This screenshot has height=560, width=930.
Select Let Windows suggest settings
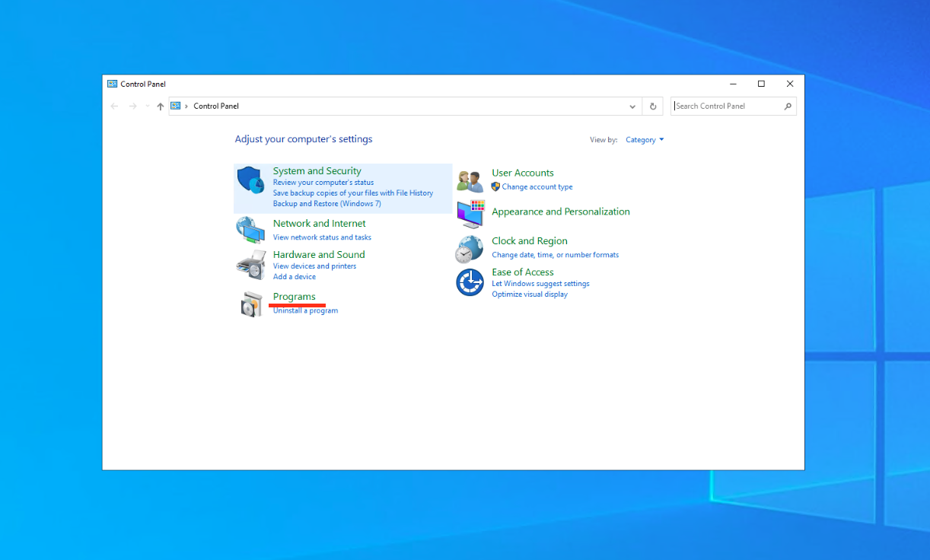pyautogui.click(x=540, y=284)
